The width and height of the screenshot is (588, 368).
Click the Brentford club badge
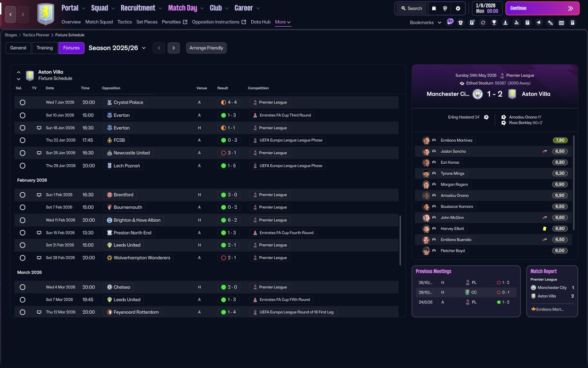pos(109,195)
